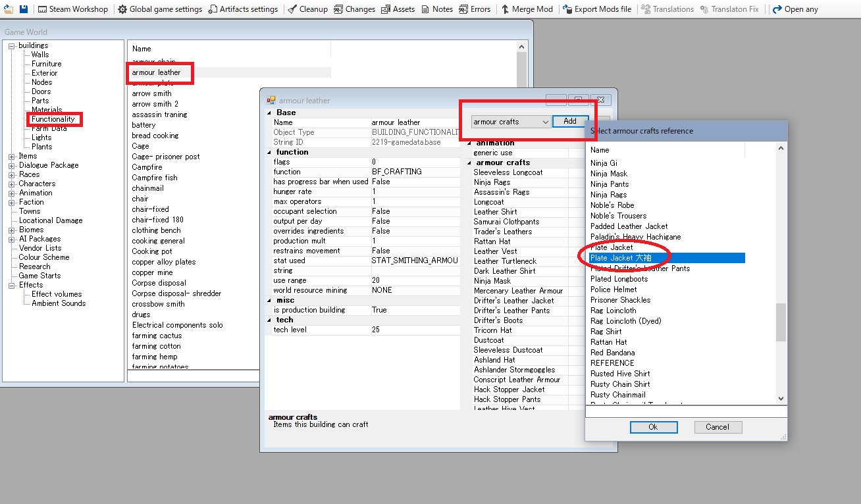
Task: Open Artifacts settings
Action: [243, 9]
